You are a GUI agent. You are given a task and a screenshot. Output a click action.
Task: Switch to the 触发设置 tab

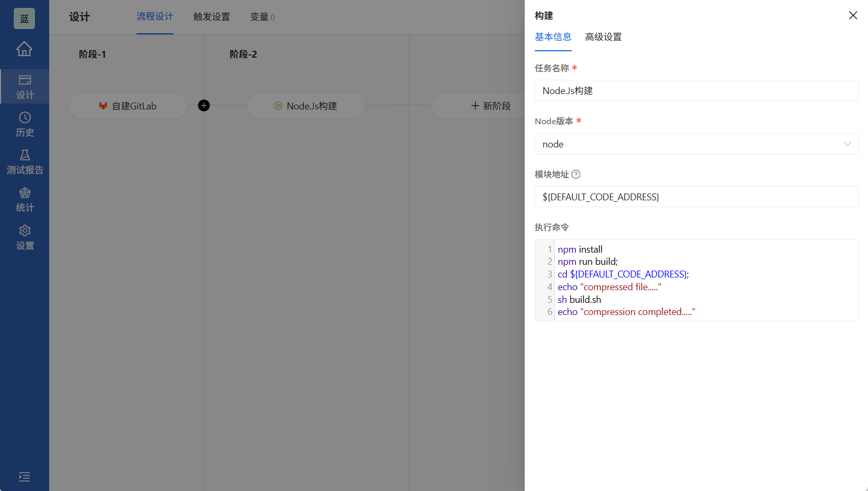coord(211,16)
